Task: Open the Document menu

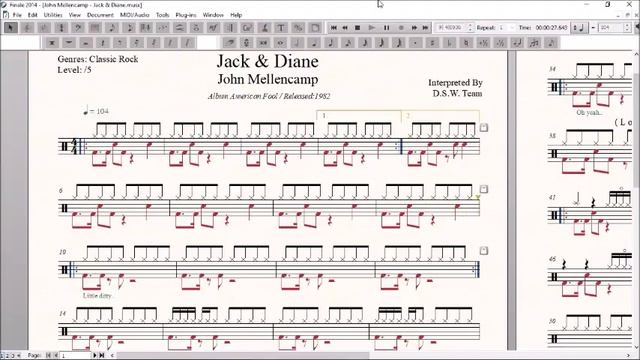Action: click(100, 15)
